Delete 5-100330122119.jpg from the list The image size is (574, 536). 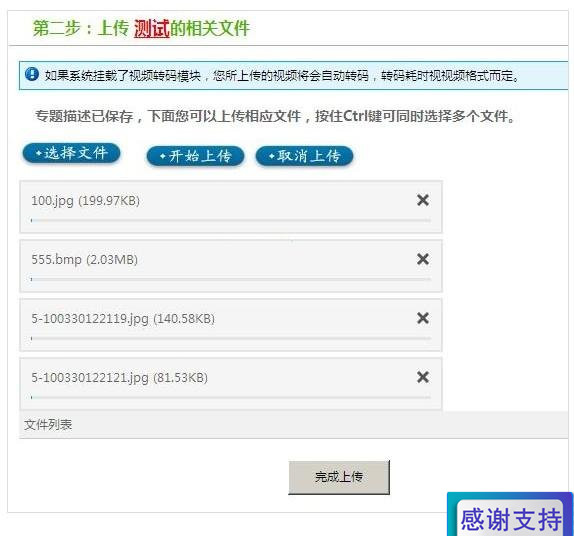pos(423,318)
